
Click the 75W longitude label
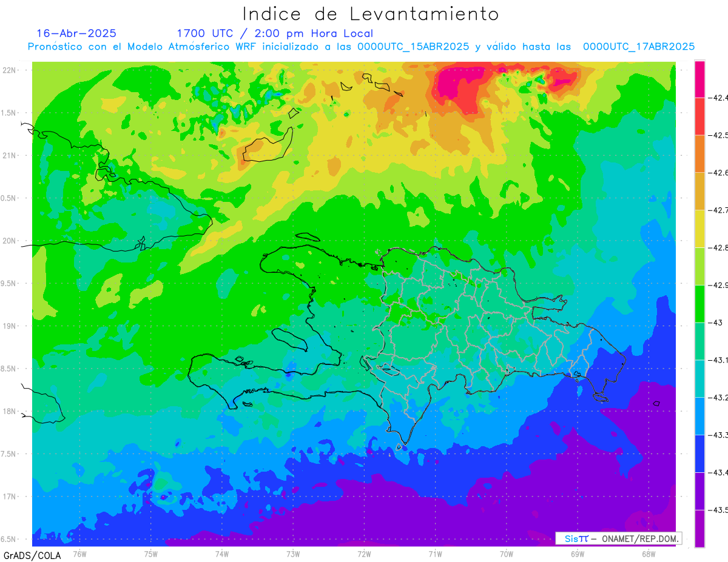(x=151, y=554)
